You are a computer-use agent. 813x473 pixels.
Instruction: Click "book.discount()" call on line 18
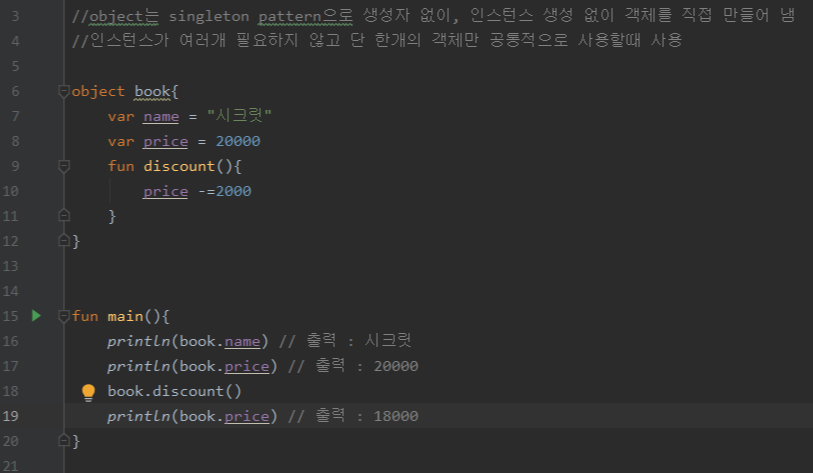pos(174,391)
